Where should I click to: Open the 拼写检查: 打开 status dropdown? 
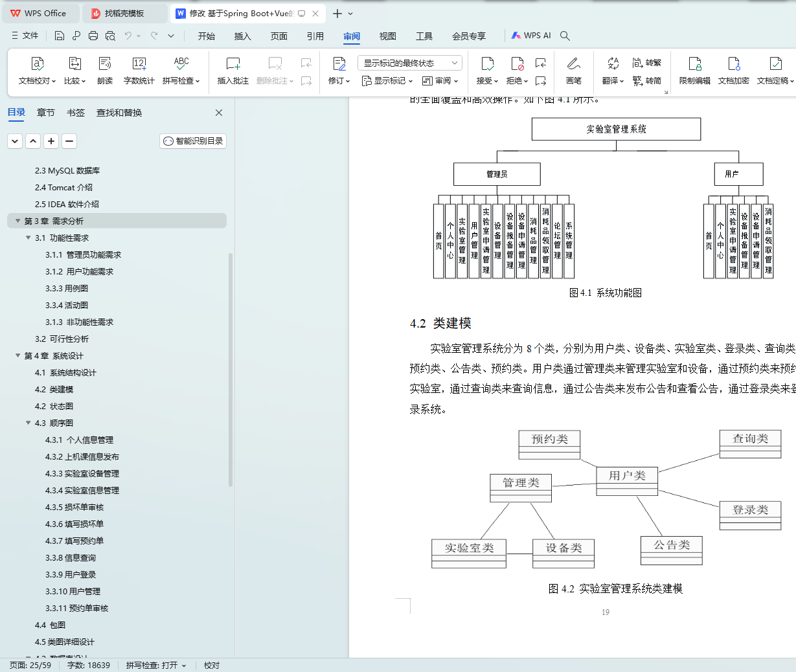tap(156, 665)
